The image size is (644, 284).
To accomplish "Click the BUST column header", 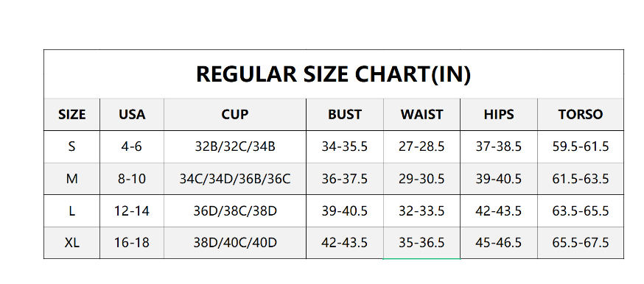I will [345, 114].
